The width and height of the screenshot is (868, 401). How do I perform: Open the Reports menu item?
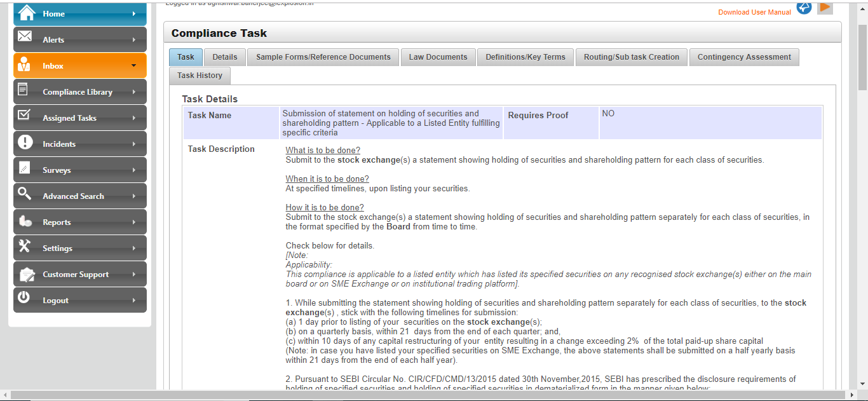tap(79, 222)
